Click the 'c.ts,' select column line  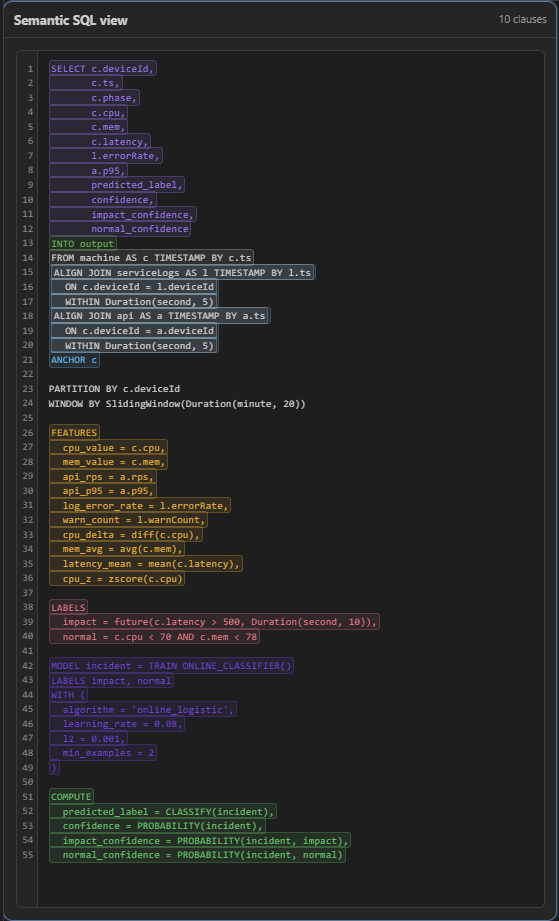(x=86, y=83)
